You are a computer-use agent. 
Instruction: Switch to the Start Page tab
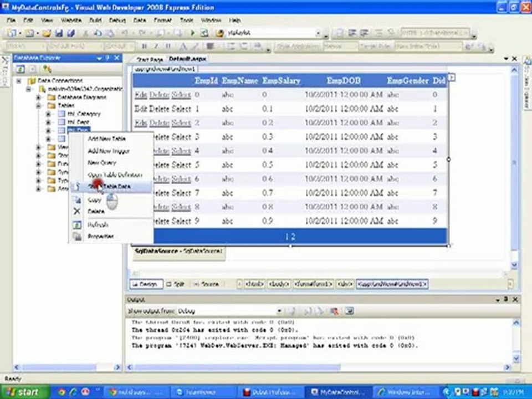pos(149,59)
